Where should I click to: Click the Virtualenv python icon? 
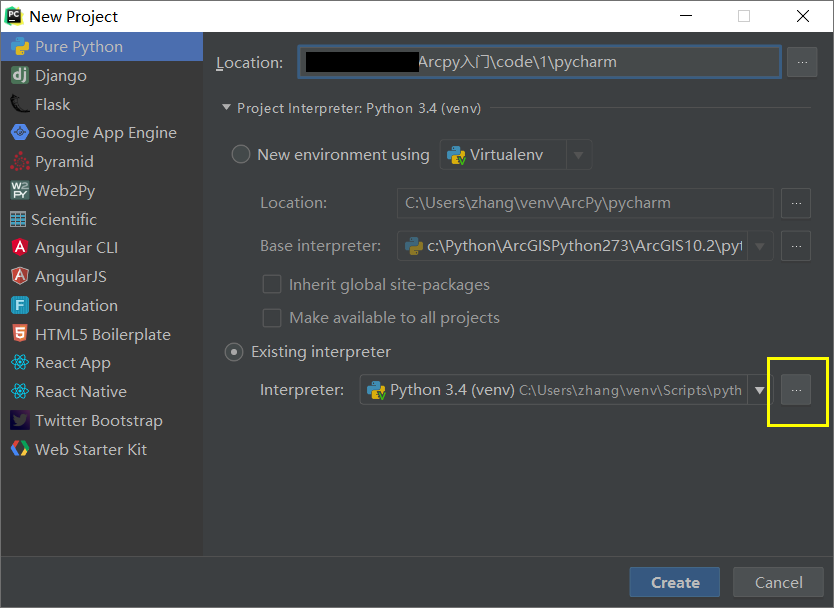pyautogui.click(x=456, y=155)
